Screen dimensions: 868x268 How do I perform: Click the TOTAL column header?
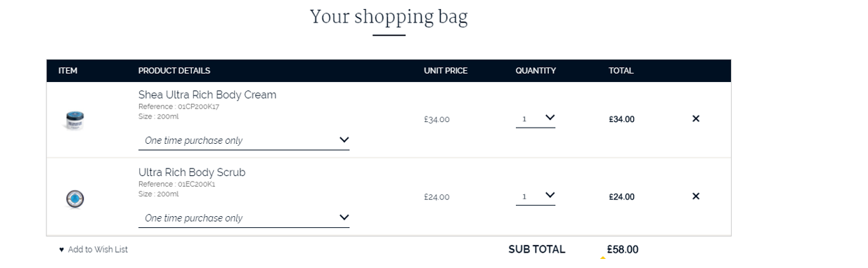tap(621, 71)
